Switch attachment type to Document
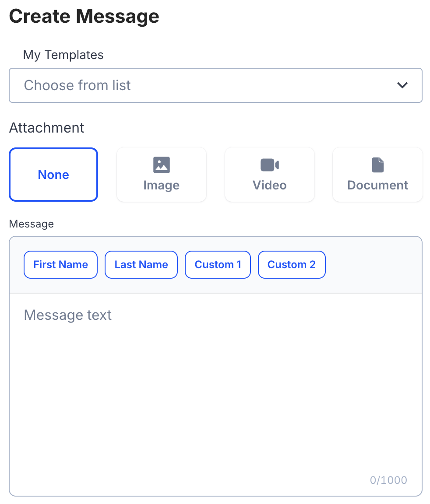This screenshot has height=504, width=430. pyautogui.click(x=377, y=174)
